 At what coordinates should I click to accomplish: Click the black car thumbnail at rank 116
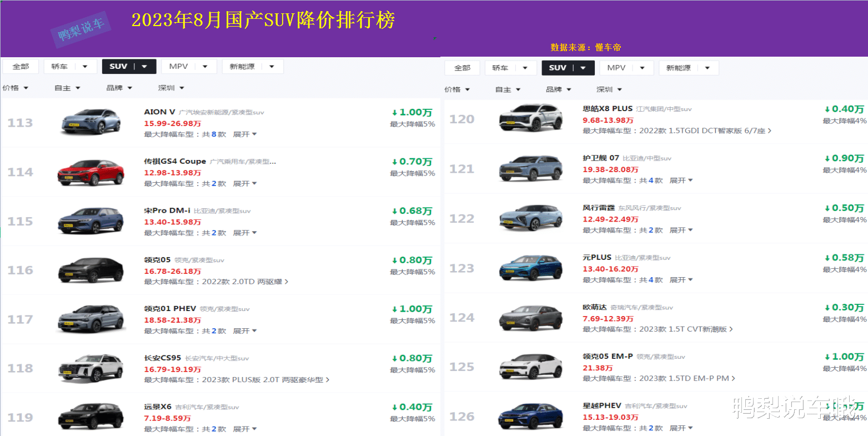tap(91, 270)
